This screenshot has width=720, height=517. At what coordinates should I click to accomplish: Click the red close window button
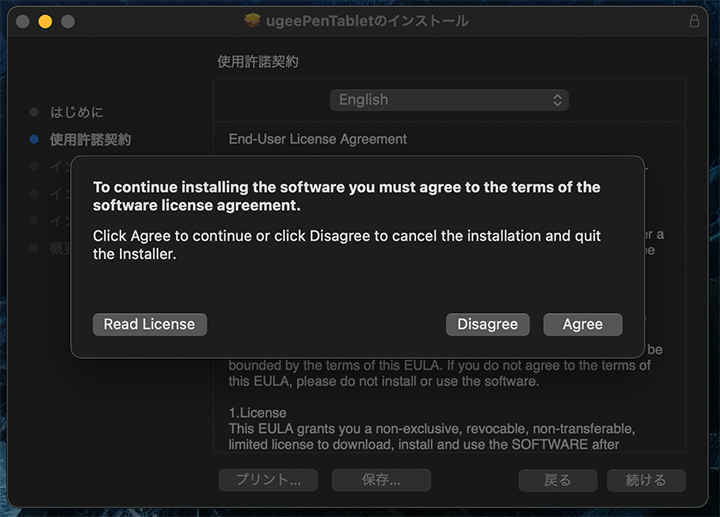point(23,21)
